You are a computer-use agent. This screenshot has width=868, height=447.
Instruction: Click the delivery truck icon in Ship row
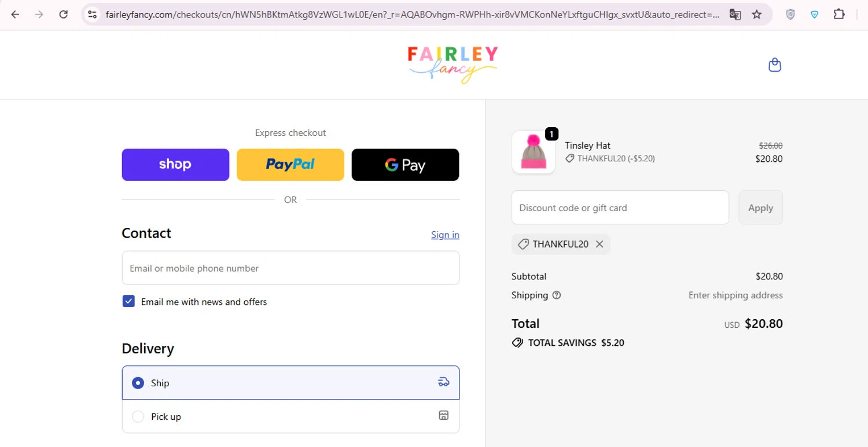pyautogui.click(x=443, y=382)
